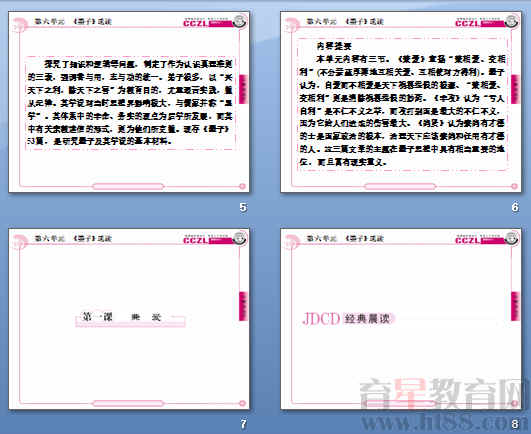This screenshot has width=531, height=434.
Task: Select slide 6 thumbnail titled 内容提要
Action: coord(401,102)
